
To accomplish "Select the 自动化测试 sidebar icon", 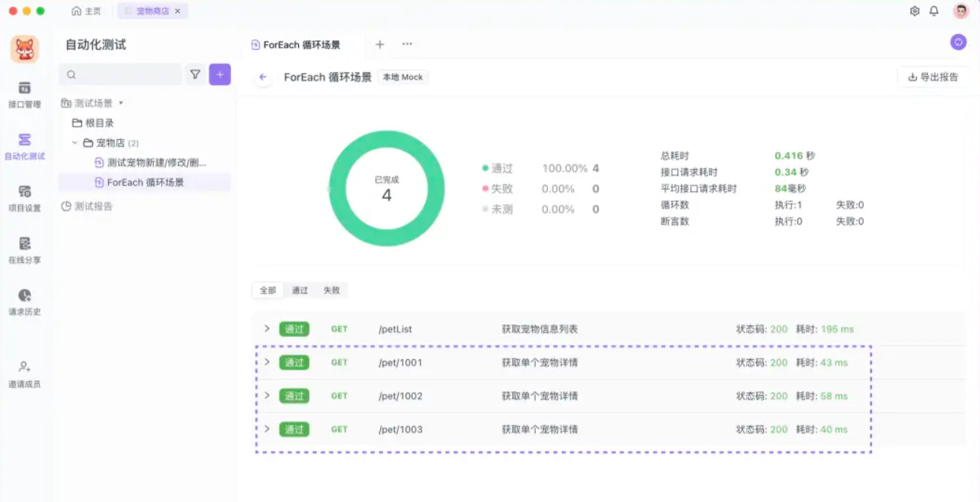I will [x=25, y=146].
